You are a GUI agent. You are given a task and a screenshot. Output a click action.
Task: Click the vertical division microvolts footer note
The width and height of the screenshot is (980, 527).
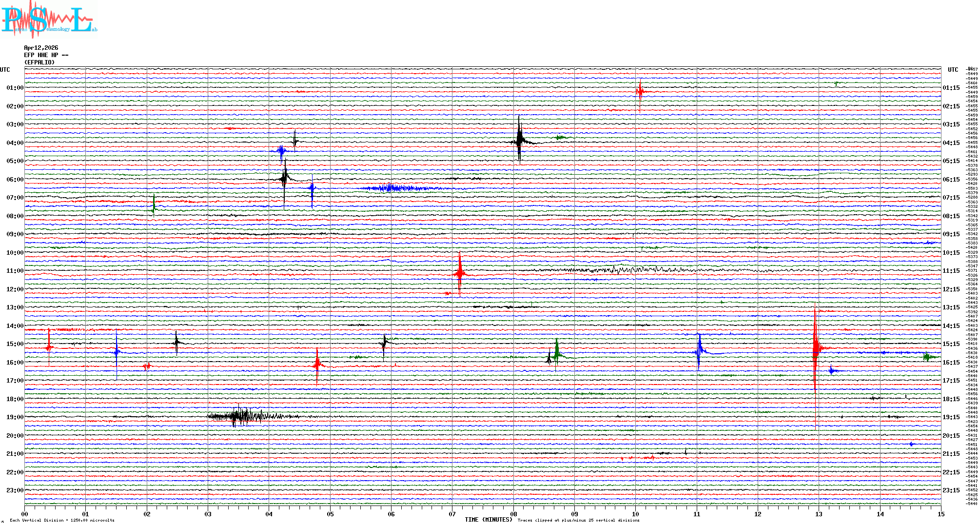pyautogui.click(x=62, y=520)
